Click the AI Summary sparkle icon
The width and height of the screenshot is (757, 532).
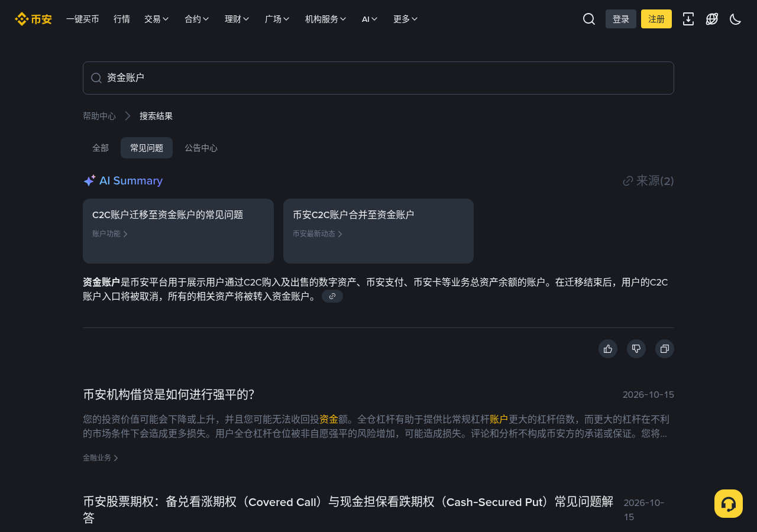click(x=89, y=181)
